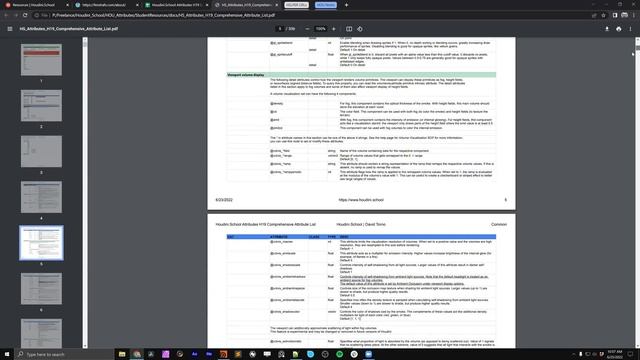Zoom in the PDF with plus icon

333,29
